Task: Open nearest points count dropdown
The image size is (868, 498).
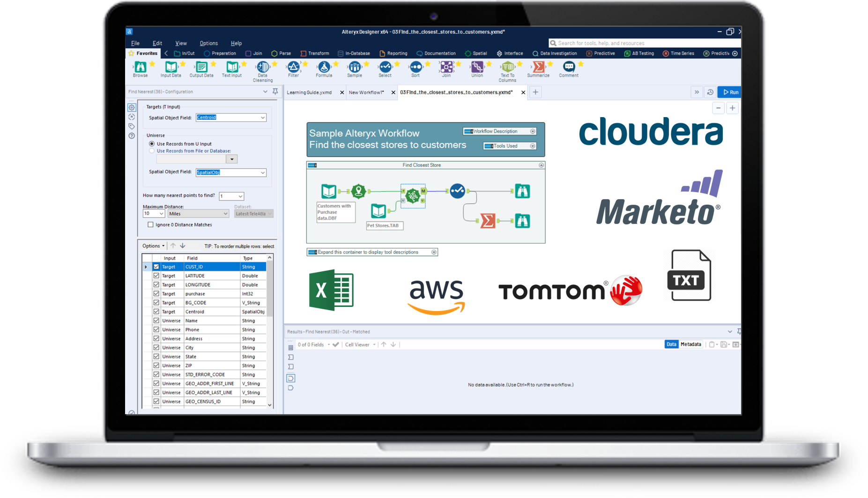Action: [x=231, y=196]
